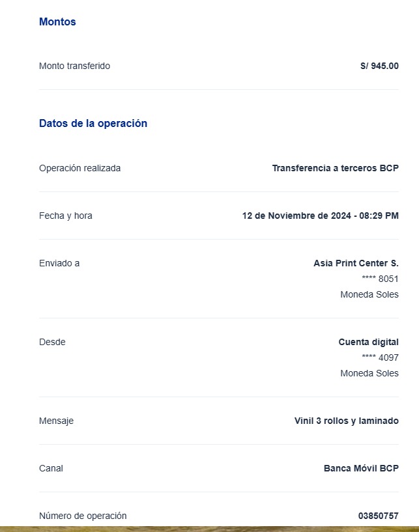
Task: Select the Desde label
Action: click(52, 342)
